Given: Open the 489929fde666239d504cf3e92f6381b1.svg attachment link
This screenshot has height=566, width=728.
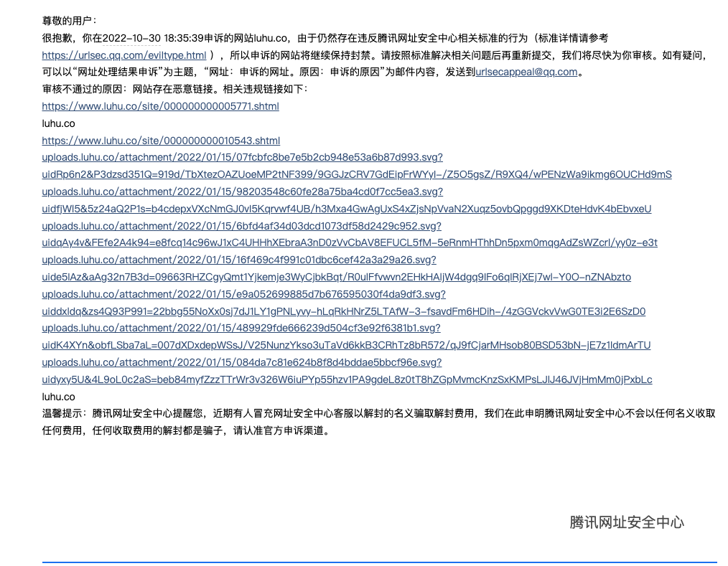Looking at the screenshot, I should pyautogui.click(x=241, y=328).
